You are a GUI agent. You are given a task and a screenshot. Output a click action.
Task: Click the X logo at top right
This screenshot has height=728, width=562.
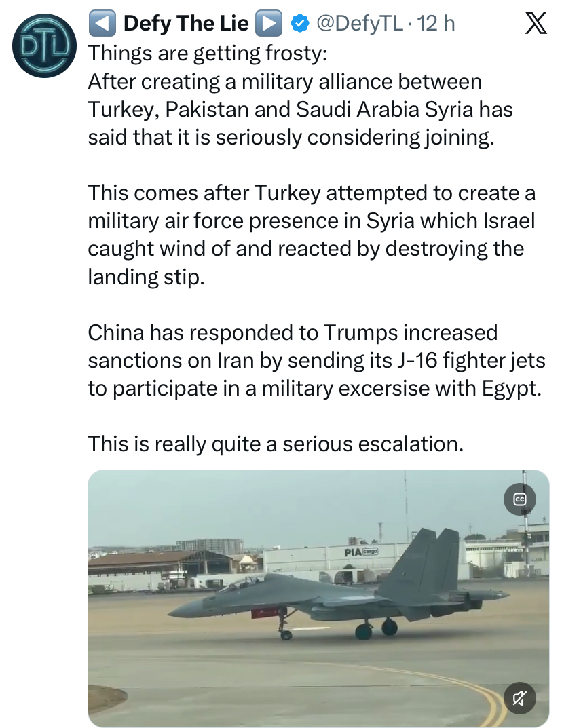[536, 24]
